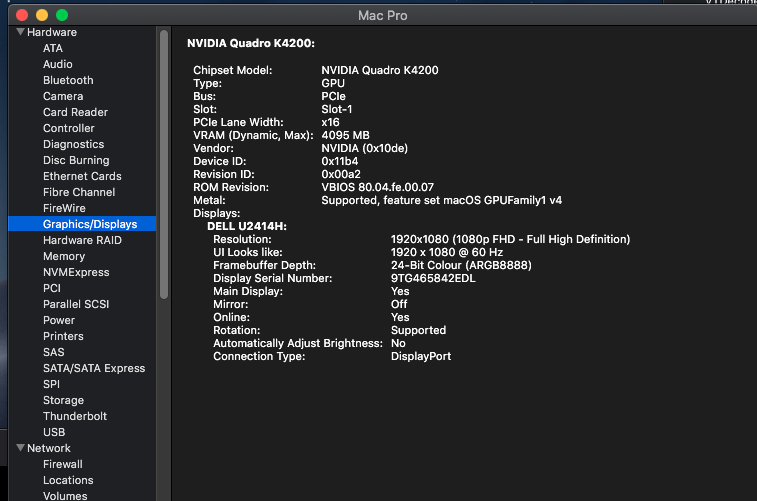Select the 1920 x 1080 @ 60 Hz value
Image resolution: width=757 pixels, height=501 pixels.
(x=447, y=252)
